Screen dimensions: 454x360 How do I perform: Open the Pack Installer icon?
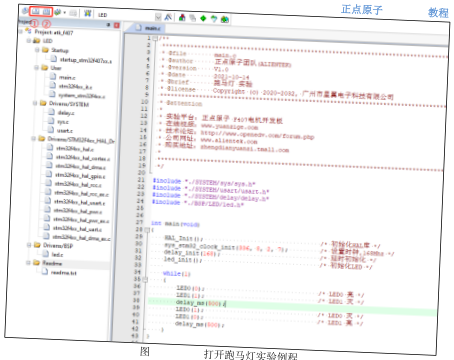click(x=224, y=19)
